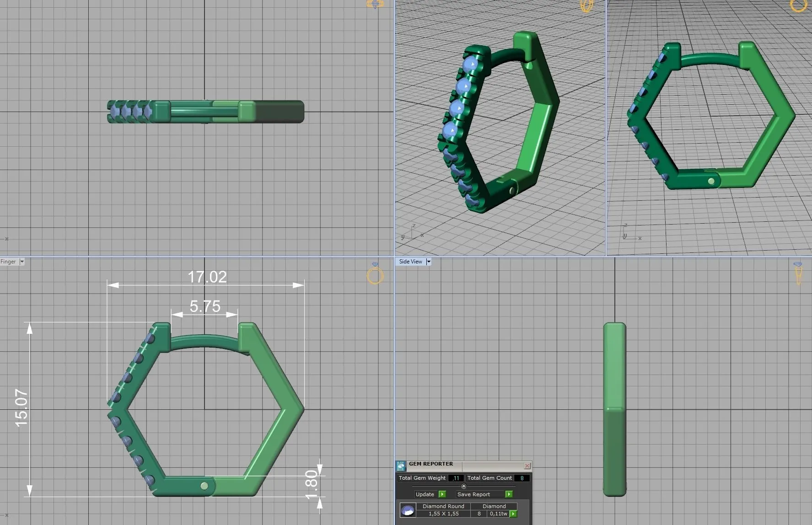The width and height of the screenshot is (812, 525).
Task: Click the Total Gem Weight value field
Action: pyautogui.click(x=456, y=478)
